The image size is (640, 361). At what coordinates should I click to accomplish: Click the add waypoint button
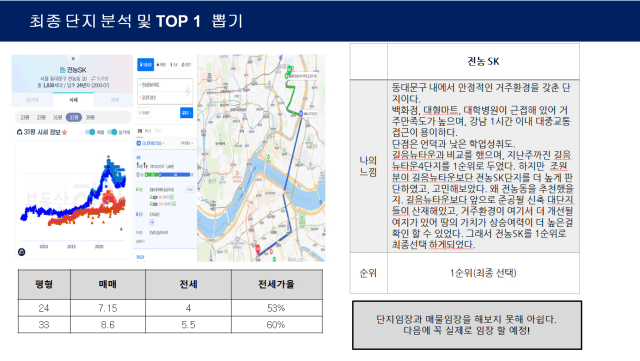[144, 112]
